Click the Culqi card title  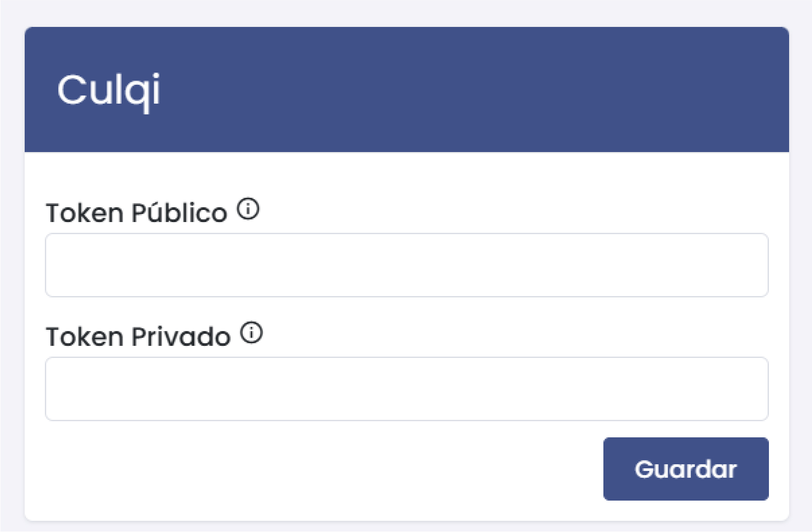pos(109,91)
